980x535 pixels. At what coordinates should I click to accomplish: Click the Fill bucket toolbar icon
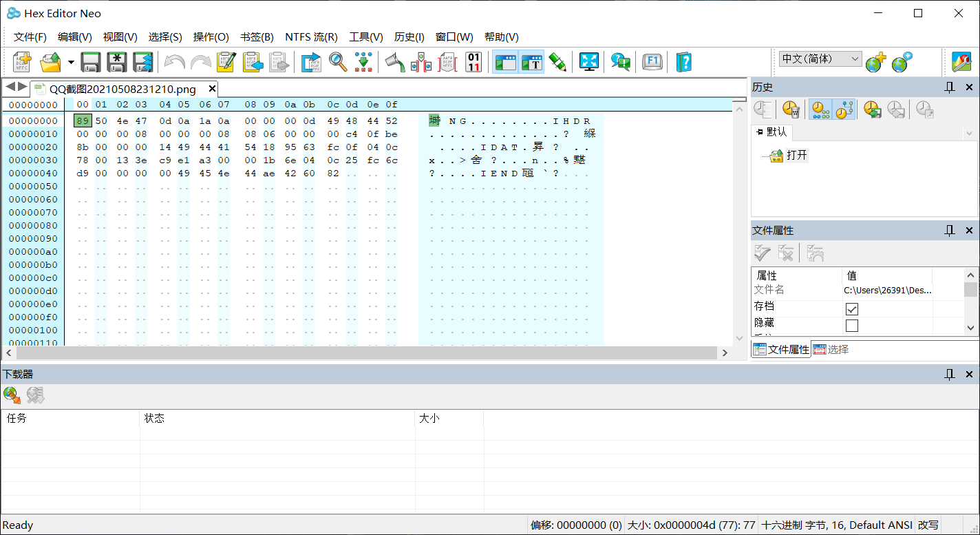pos(395,62)
